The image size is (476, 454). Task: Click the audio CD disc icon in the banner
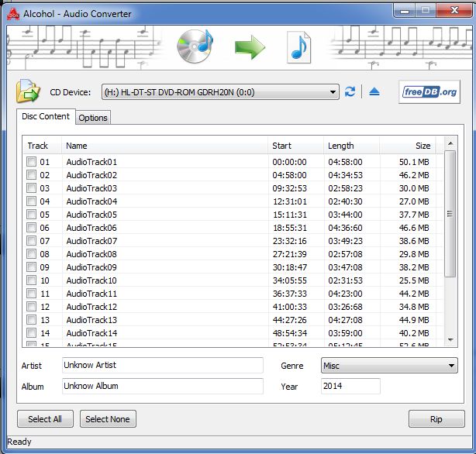pos(195,46)
